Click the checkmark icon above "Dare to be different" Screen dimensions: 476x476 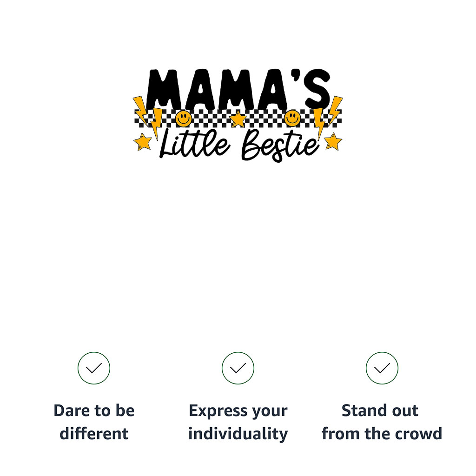pos(94,368)
